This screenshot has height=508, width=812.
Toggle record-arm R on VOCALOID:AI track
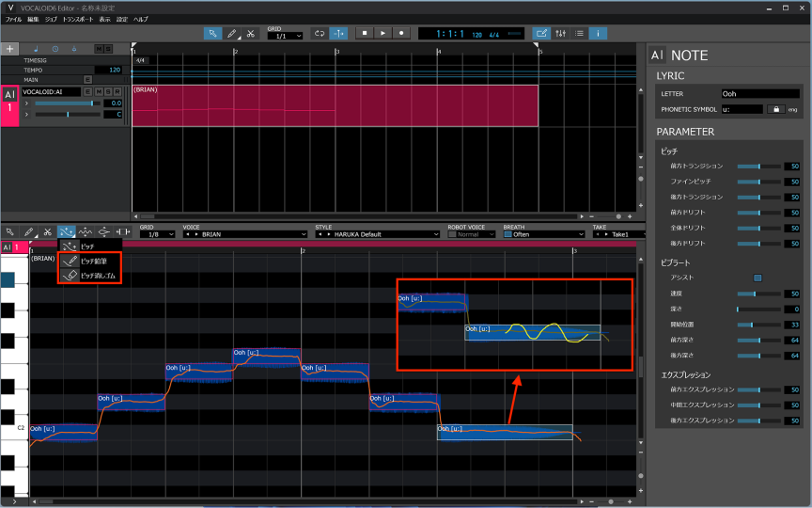tap(117, 92)
